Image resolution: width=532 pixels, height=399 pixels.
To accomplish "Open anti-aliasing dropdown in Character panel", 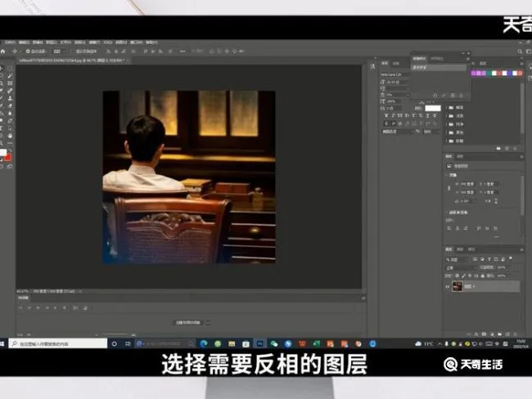I will click(432, 132).
